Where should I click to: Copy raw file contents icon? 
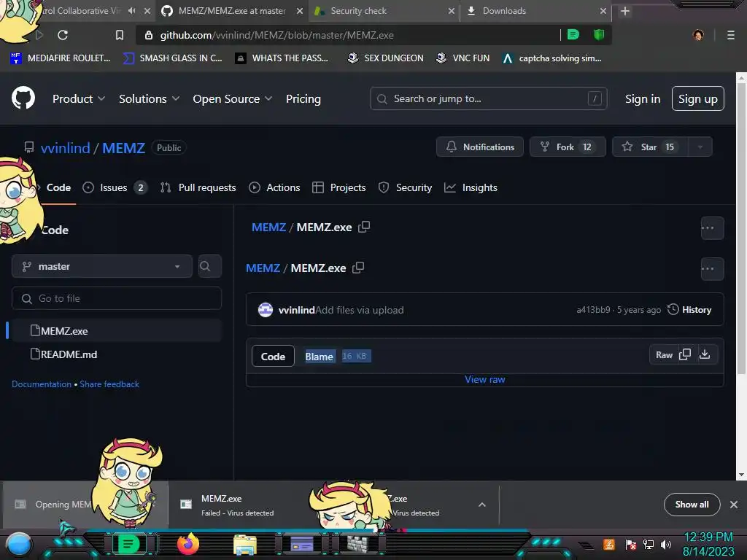point(685,355)
